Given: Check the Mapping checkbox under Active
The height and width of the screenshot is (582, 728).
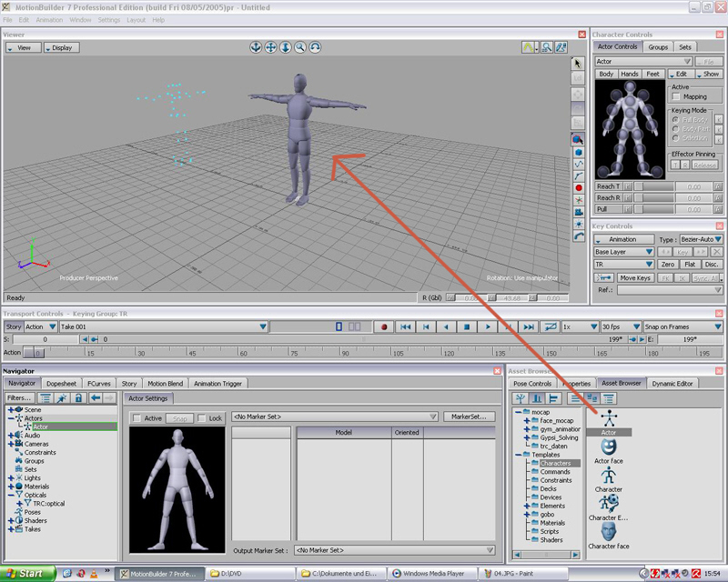Looking at the screenshot, I should [676, 96].
